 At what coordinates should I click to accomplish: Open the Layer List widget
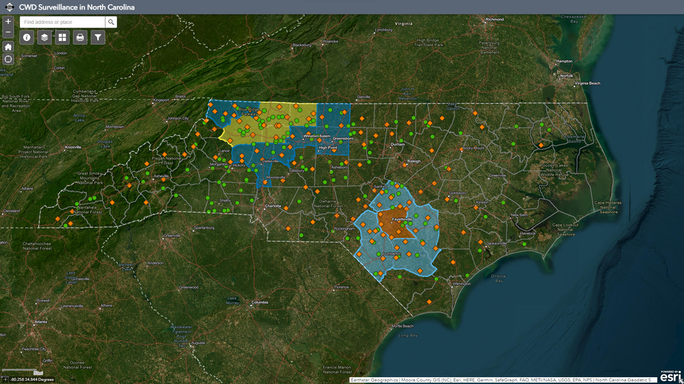click(x=44, y=38)
